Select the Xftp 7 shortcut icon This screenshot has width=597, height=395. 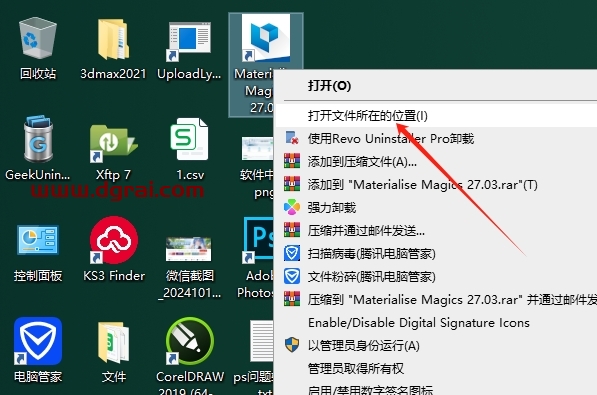click(113, 143)
